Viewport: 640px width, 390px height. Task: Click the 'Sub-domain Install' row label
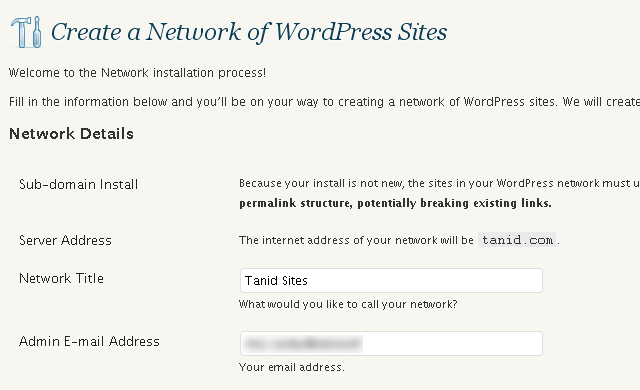[78, 184]
